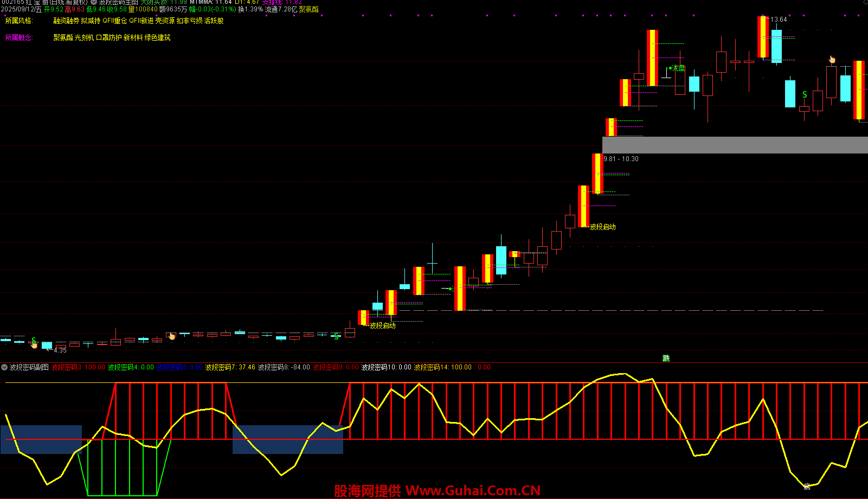Click the green 洗盘 signal marker
This screenshot has height=499, width=868.
coord(677,68)
